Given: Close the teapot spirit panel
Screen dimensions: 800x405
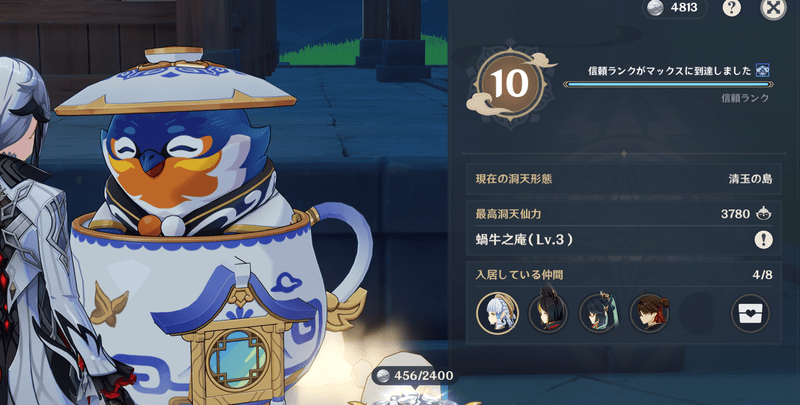Looking at the screenshot, I should [773, 8].
